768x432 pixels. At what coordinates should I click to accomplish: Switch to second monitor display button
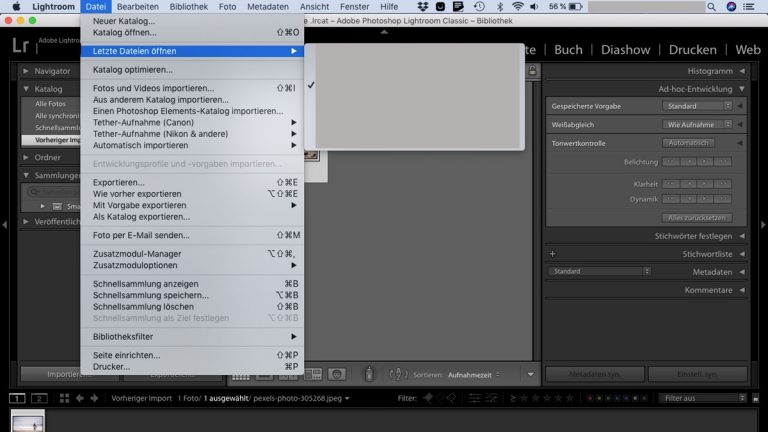click(x=38, y=399)
